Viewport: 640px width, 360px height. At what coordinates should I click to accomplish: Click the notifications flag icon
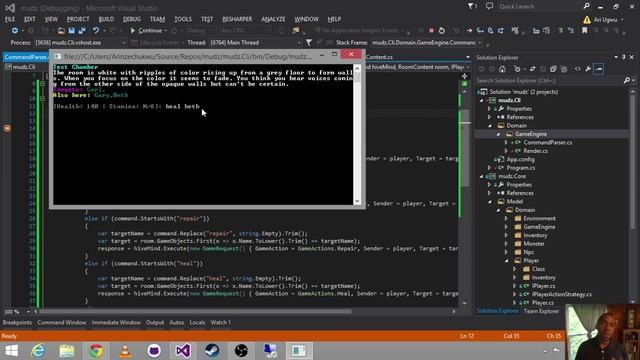coord(472,6)
